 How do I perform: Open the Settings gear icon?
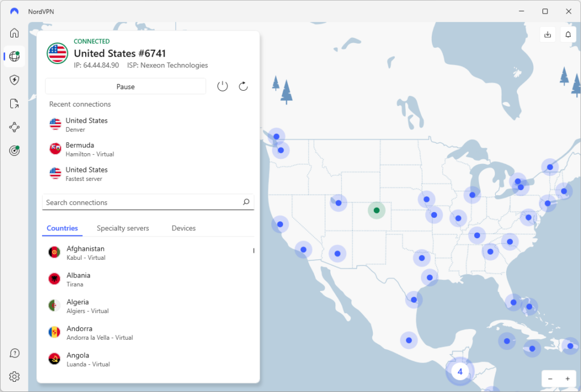(14, 377)
